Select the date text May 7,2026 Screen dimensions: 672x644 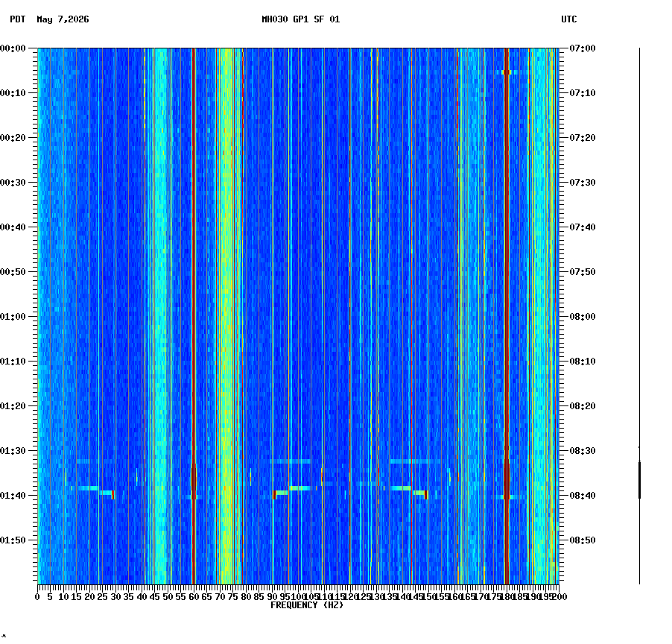point(63,19)
